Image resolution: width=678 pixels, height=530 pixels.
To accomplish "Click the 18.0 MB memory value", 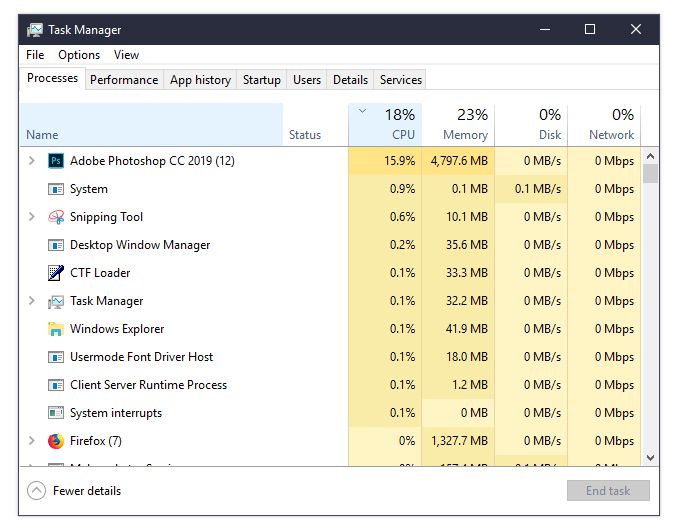I will tap(467, 357).
